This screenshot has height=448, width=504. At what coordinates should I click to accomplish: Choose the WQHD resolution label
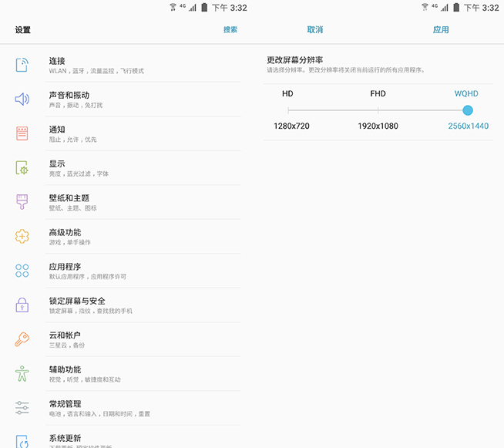(466, 93)
